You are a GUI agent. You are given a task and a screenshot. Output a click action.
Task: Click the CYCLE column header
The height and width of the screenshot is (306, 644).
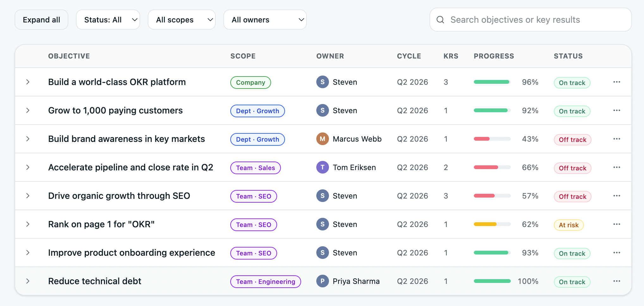409,56
